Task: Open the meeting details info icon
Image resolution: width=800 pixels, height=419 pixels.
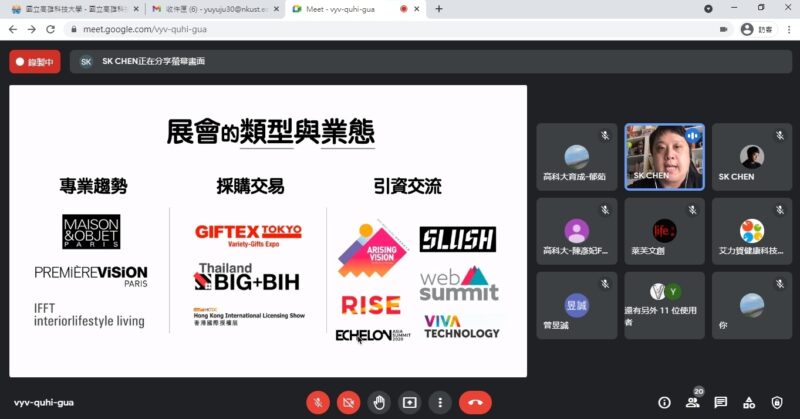Action: [x=664, y=403]
